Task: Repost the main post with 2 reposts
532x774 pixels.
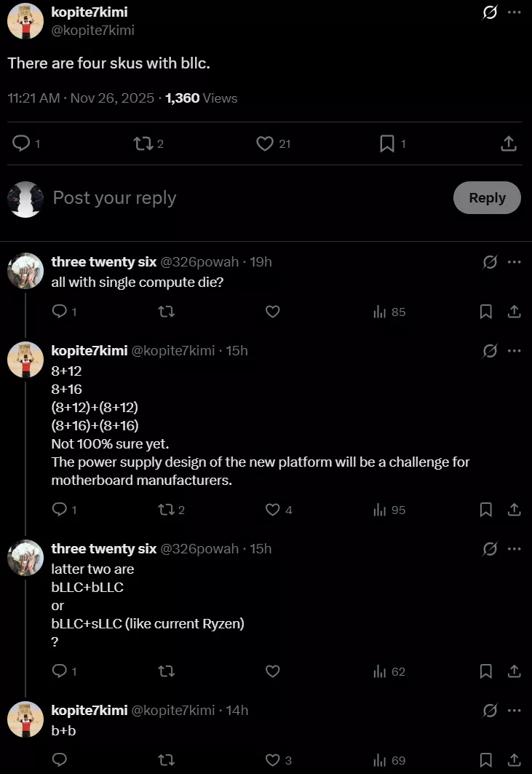Action: [x=143, y=143]
